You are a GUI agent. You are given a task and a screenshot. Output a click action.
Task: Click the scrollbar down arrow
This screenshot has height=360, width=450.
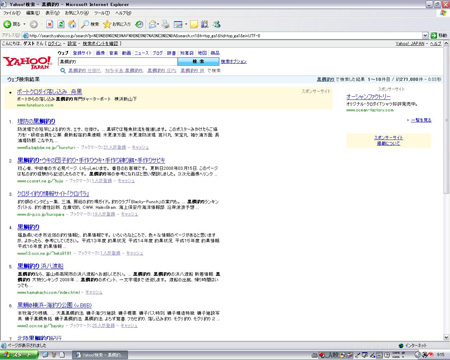[446, 337]
